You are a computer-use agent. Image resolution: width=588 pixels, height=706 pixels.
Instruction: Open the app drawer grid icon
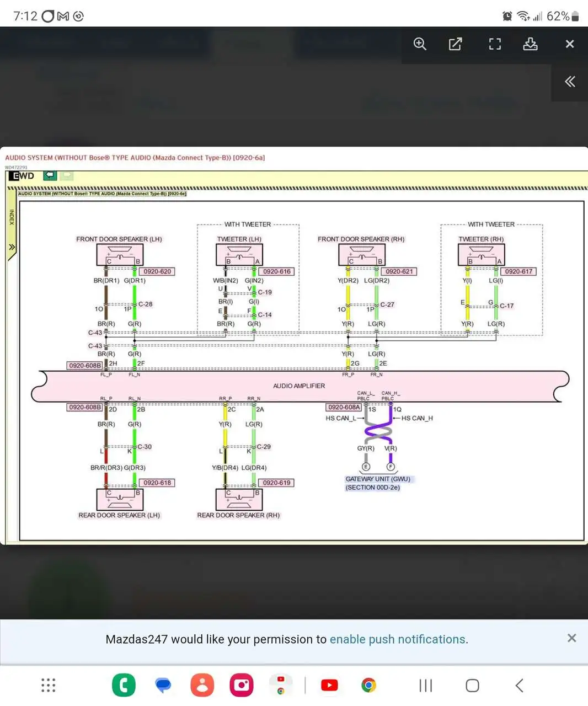(x=49, y=685)
